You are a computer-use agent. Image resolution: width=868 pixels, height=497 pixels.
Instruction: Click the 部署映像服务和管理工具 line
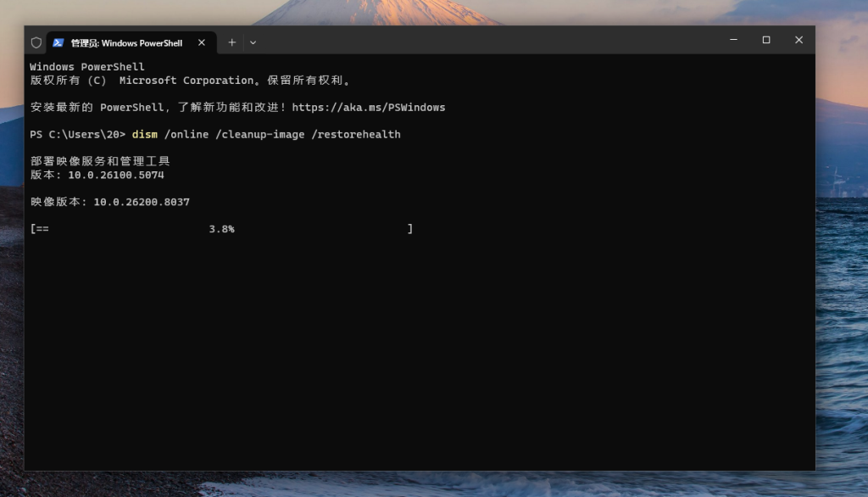click(100, 161)
